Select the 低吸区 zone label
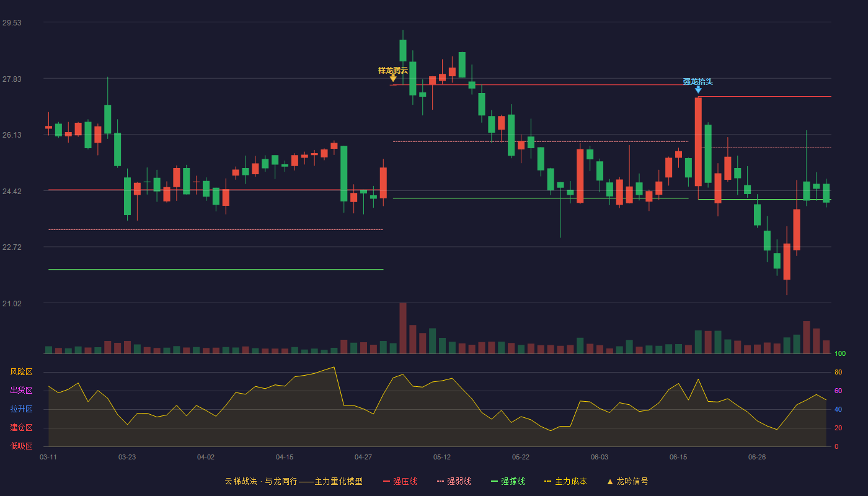Viewport: 868px width, 496px height. (x=21, y=446)
